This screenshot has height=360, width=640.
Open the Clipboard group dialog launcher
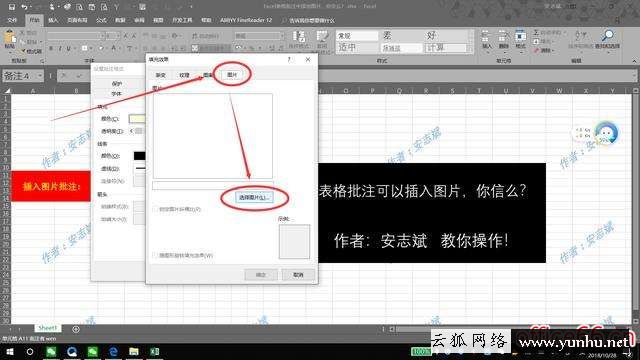[x=42, y=61]
